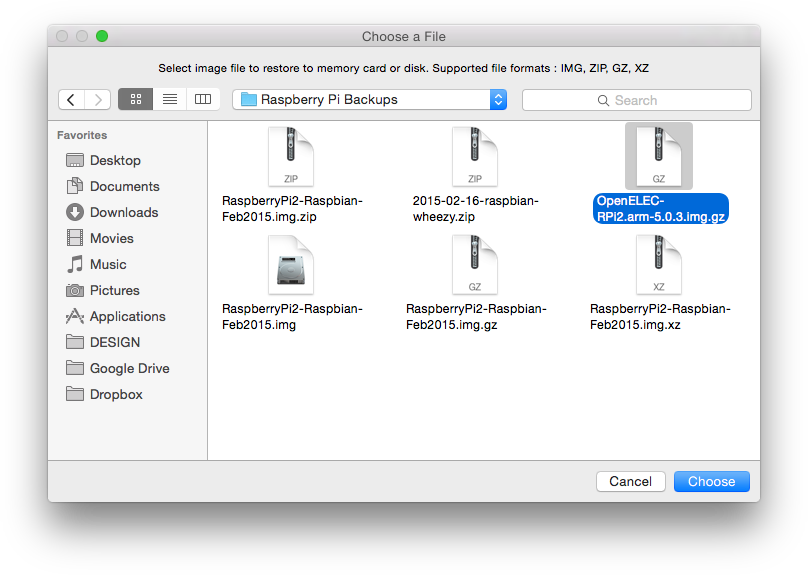Click the Favorites sidebar heading

82,135
